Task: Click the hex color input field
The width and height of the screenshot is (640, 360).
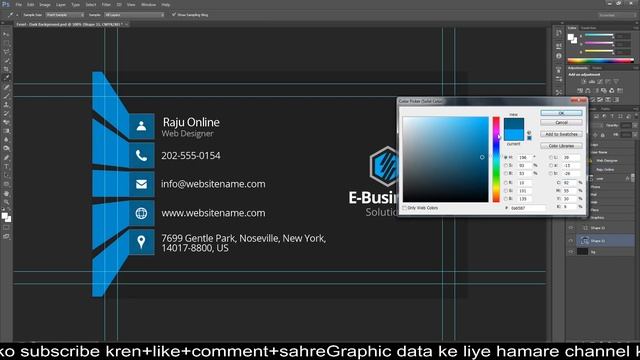Action: click(527, 208)
